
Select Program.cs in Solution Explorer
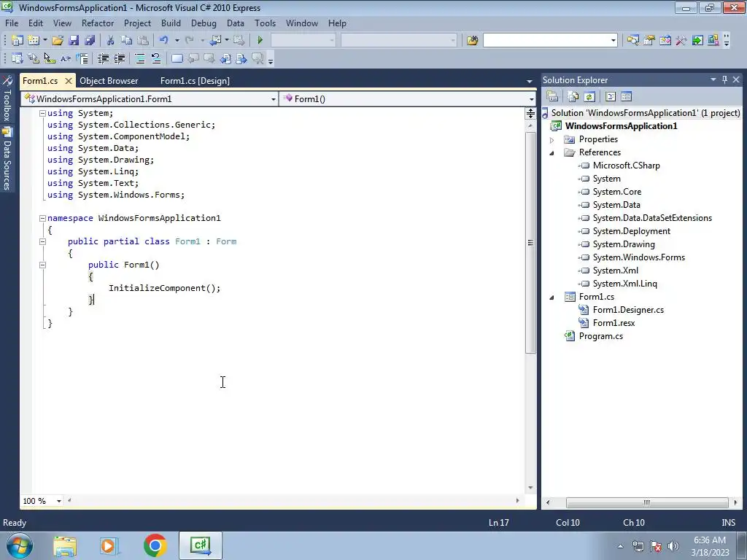[601, 336]
